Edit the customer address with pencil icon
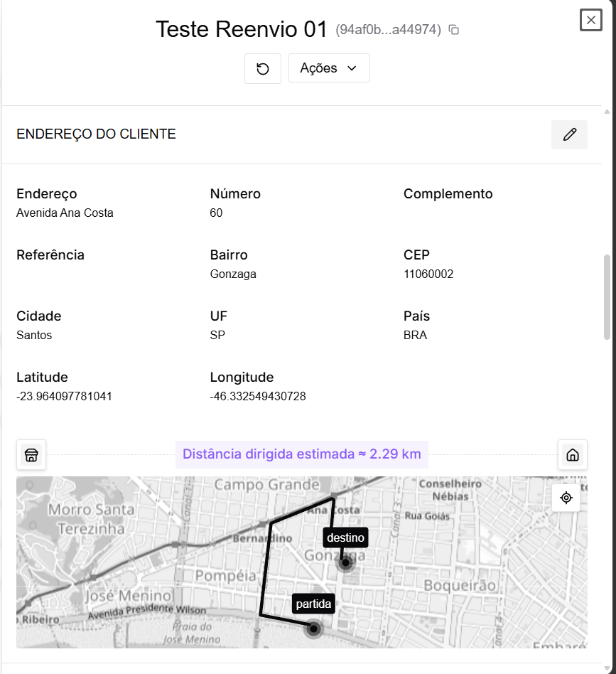The height and width of the screenshot is (674, 616). pos(569,134)
